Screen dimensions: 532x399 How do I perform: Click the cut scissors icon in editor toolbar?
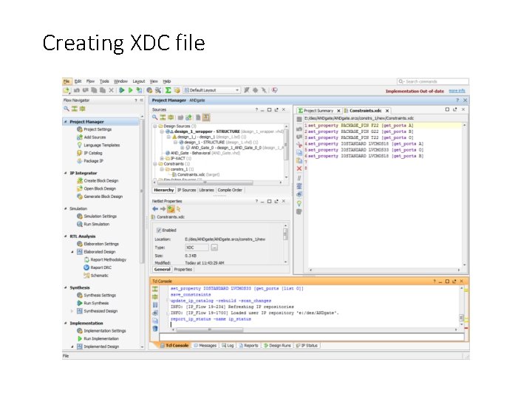(299, 145)
